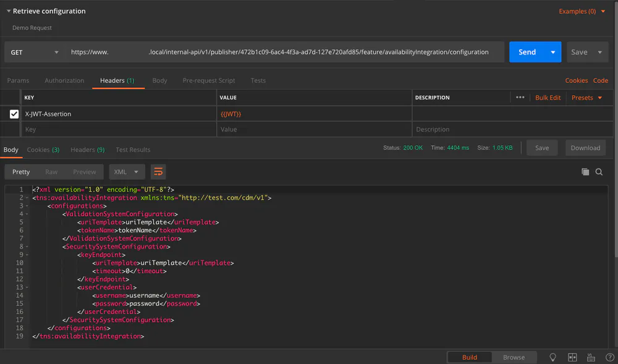This screenshot has width=618, height=364.
Task: Open the GET method dropdown
Action: (34, 52)
